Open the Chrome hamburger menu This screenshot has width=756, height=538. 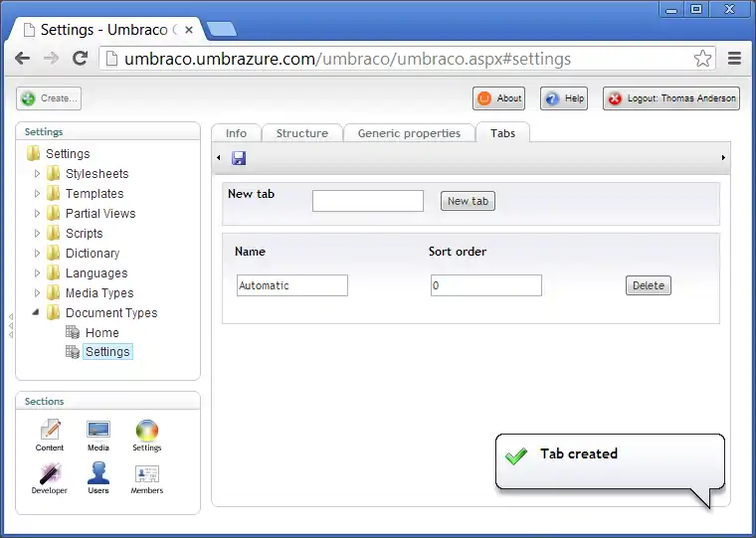734,59
